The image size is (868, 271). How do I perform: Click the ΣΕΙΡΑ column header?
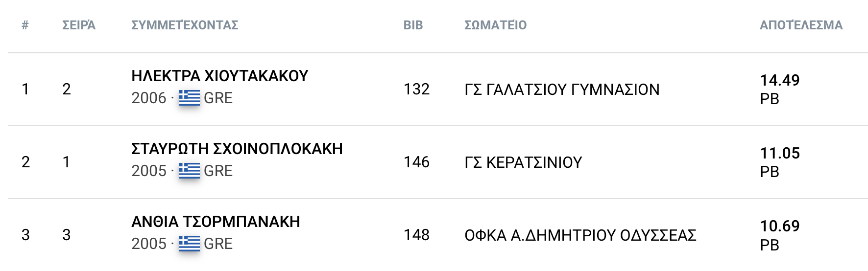click(x=79, y=25)
